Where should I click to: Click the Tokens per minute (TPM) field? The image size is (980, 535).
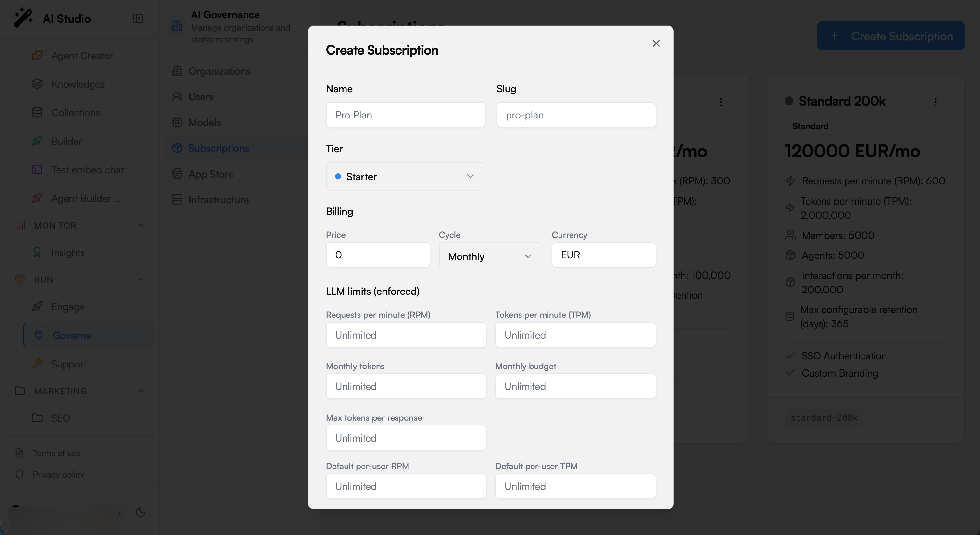click(x=575, y=335)
